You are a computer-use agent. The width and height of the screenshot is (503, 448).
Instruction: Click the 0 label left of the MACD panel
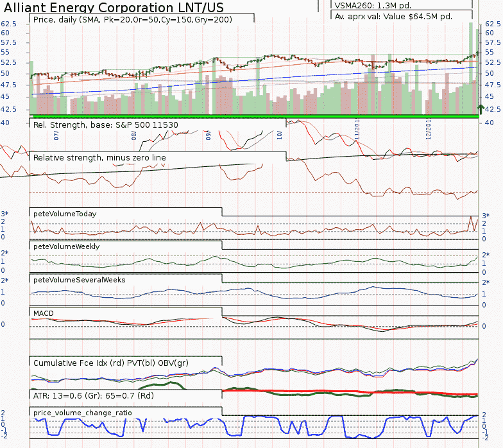point(3,325)
